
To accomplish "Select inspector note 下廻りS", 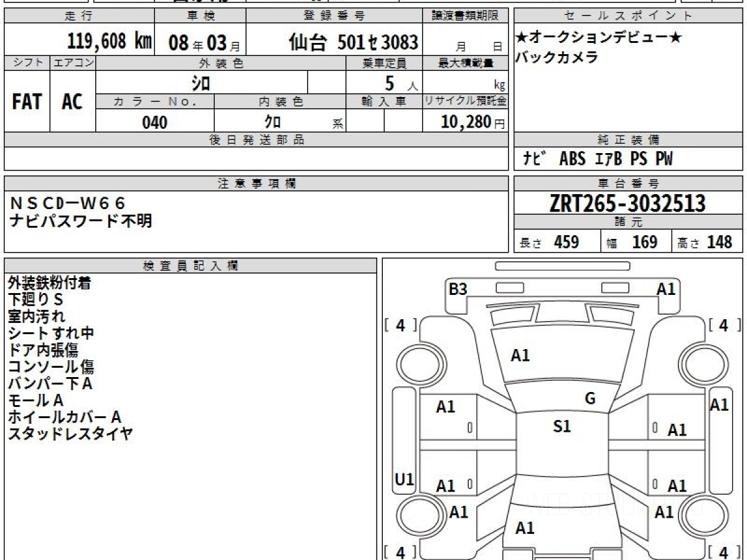I will pyautogui.click(x=36, y=300).
